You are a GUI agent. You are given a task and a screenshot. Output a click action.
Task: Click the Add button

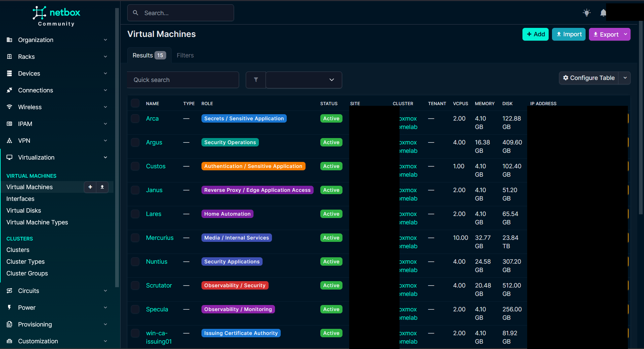point(536,34)
